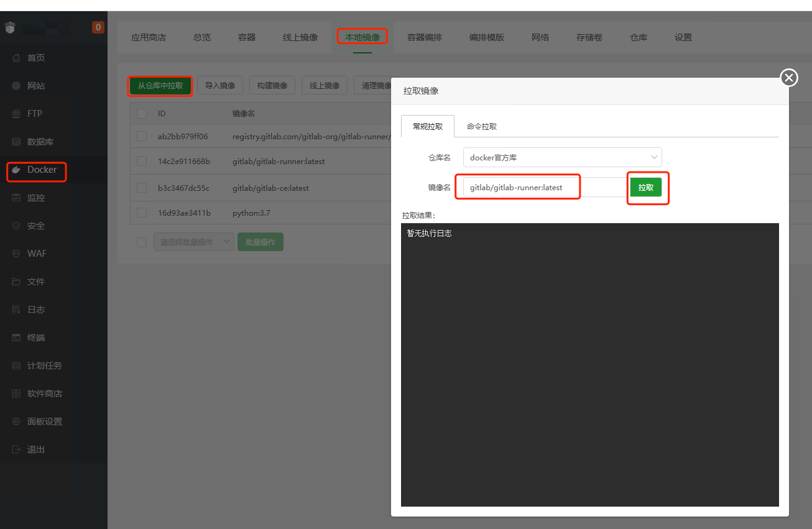Image resolution: width=812 pixels, height=529 pixels.
Task: Click the 批量操作 button
Action: pyautogui.click(x=261, y=242)
